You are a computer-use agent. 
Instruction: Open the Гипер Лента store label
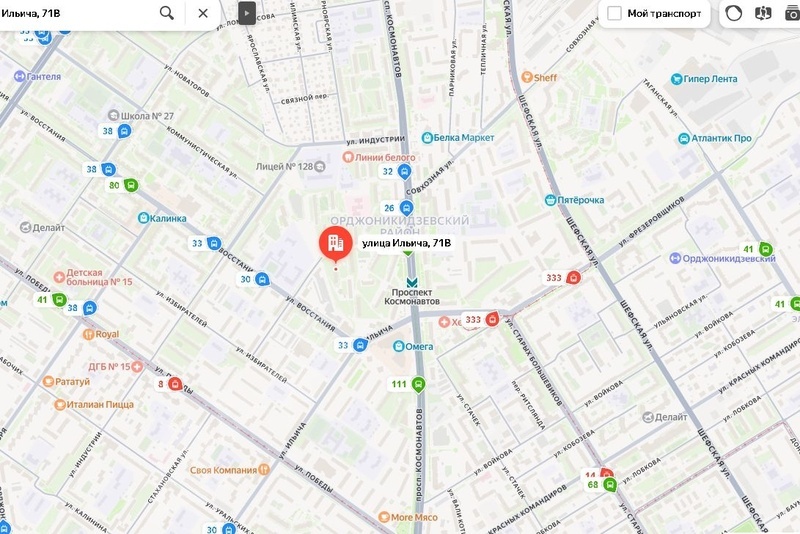coord(704,79)
